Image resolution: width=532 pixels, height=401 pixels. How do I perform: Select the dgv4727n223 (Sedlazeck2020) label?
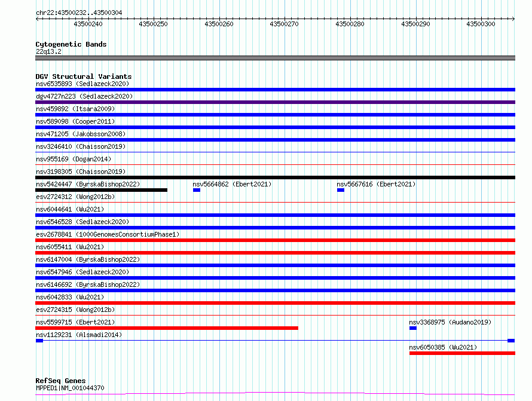pos(84,96)
